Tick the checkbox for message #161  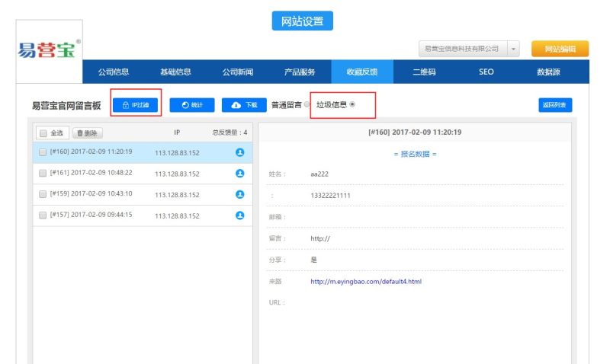point(43,173)
